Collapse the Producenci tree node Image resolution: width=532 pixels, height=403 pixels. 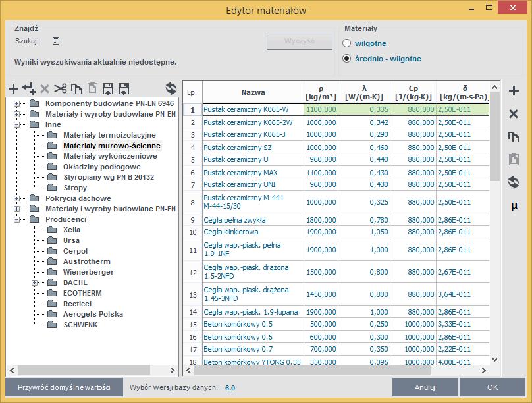16,219
